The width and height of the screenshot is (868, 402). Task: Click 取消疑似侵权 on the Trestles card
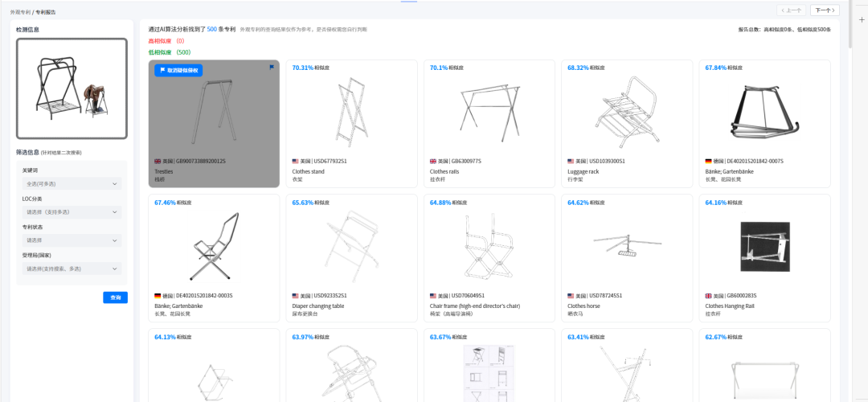point(178,70)
